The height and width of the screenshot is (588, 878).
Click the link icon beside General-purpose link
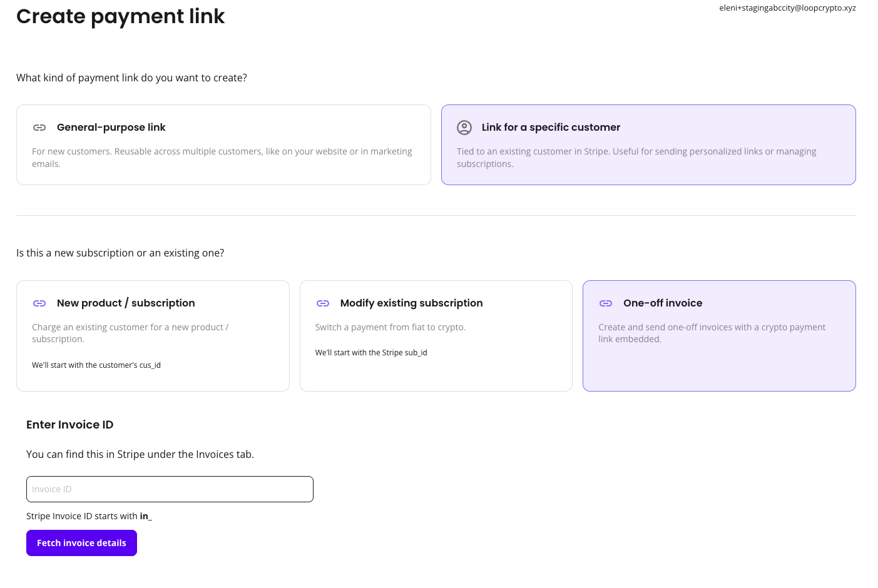39,128
